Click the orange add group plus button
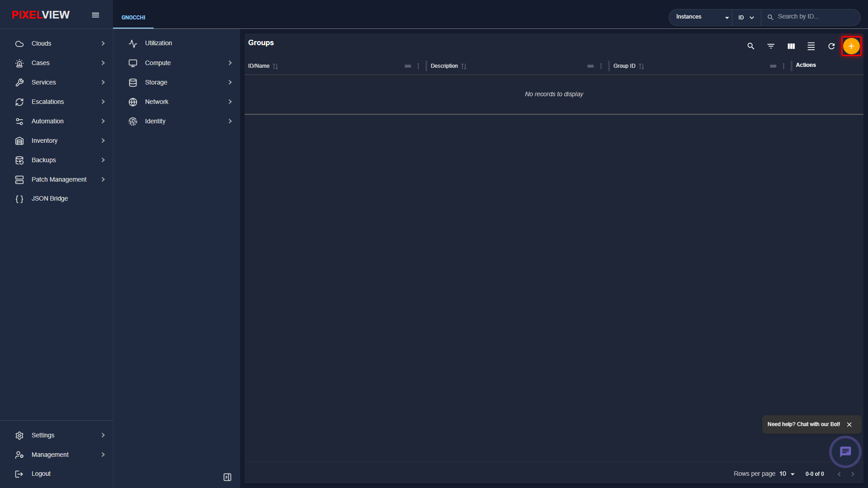The width and height of the screenshot is (868, 488). 851,46
